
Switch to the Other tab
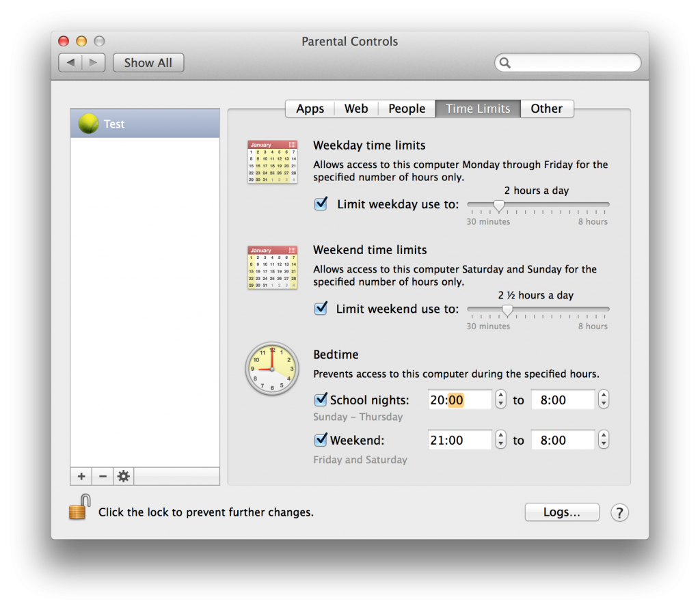547,109
